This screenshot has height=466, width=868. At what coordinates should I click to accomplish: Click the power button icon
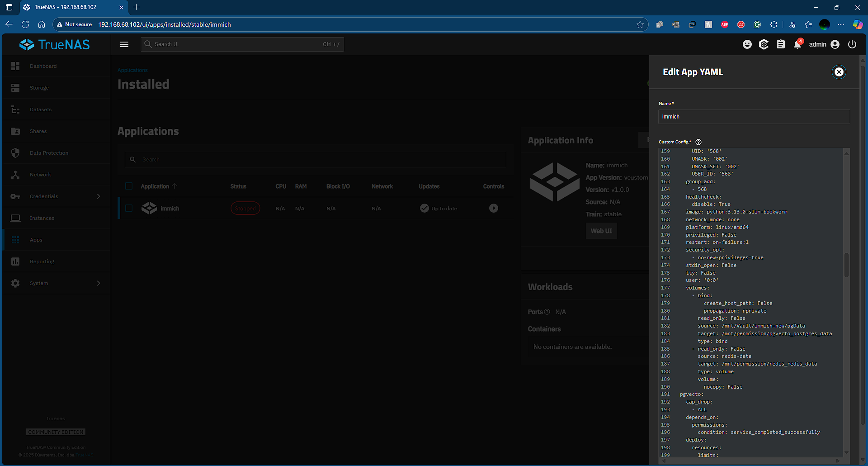coord(852,44)
